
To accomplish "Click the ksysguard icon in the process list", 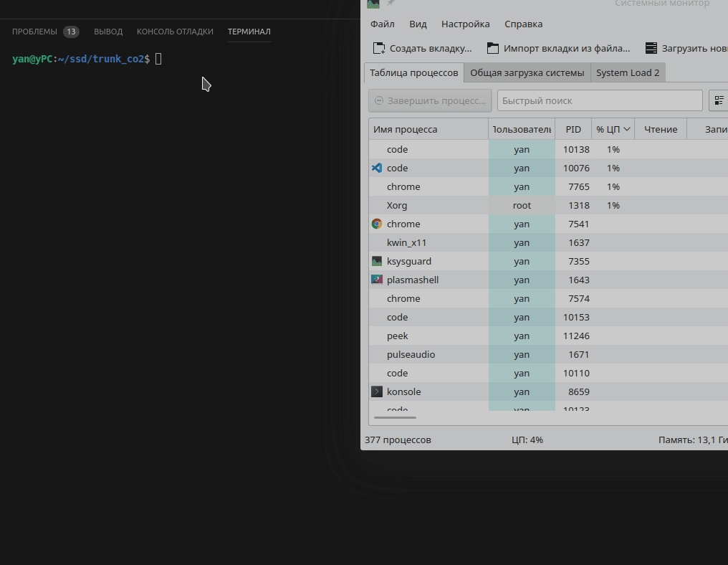I will tap(376, 261).
